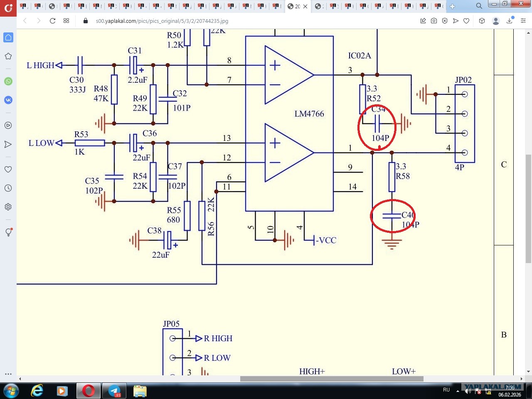Open the edit/share page icon in address bar

tap(423, 21)
